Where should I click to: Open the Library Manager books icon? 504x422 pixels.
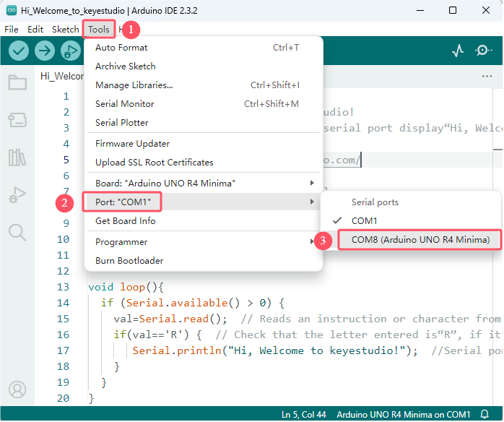point(17,158)
